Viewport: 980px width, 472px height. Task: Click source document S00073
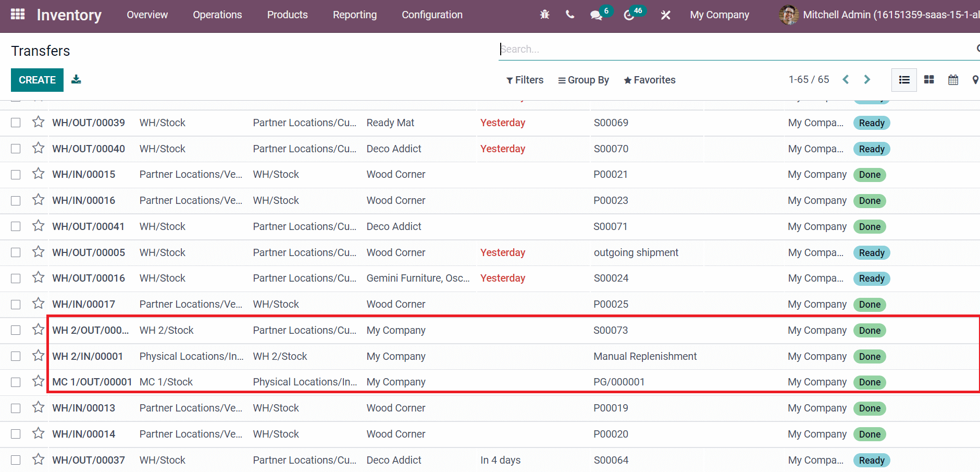pos(611,330)
